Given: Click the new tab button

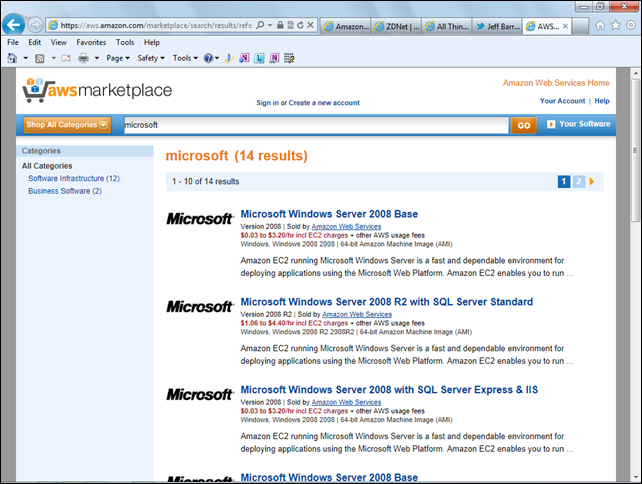Looking at the screenshot, I should click(x=580, y=26).
